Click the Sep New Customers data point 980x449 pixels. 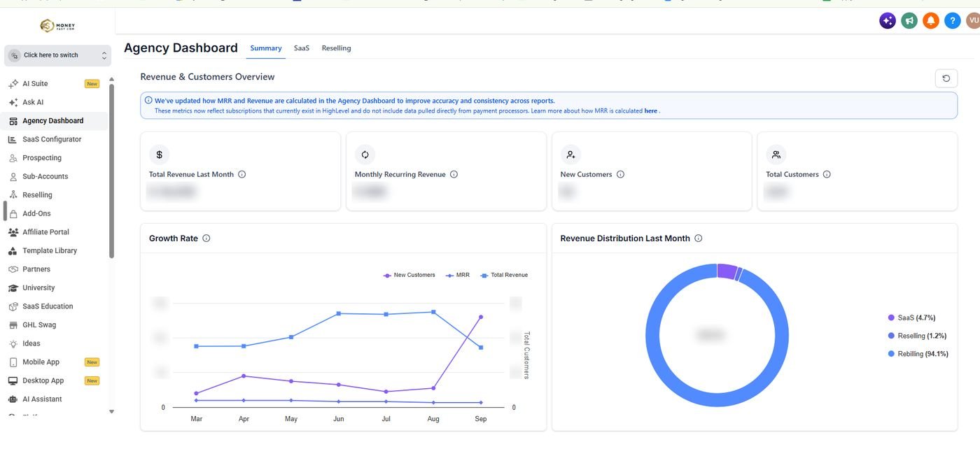[x=481, y=317]
